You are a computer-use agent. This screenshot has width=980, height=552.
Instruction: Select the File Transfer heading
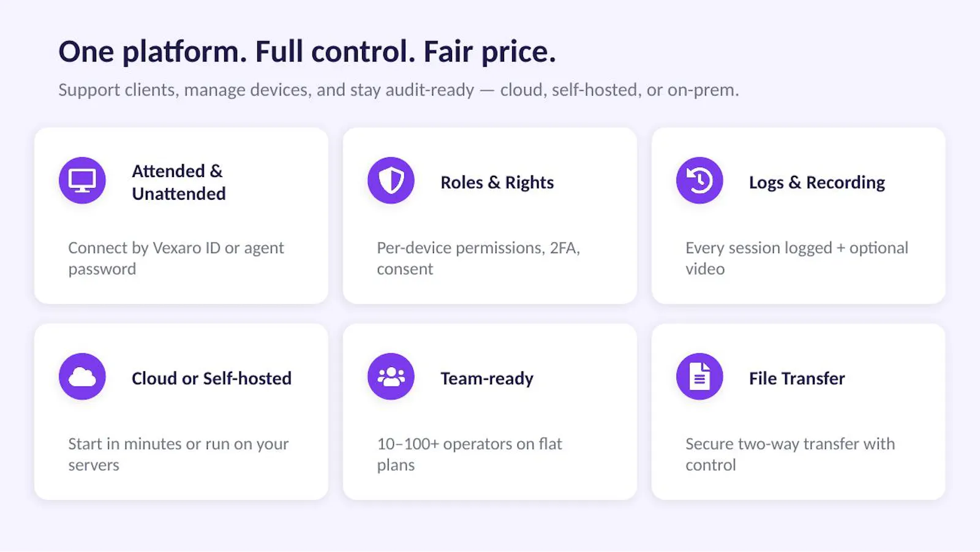coord(797,379)
